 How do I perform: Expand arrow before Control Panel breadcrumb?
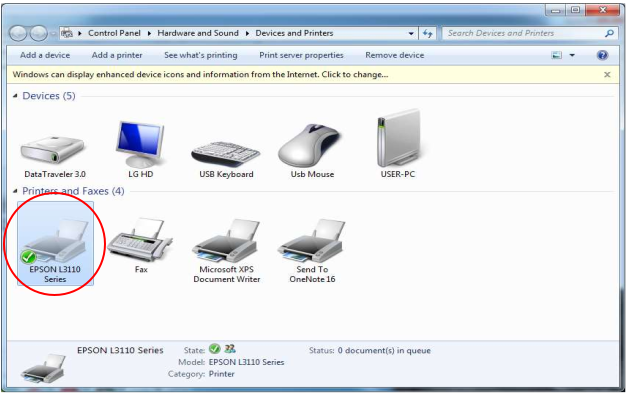pos(80,33)
